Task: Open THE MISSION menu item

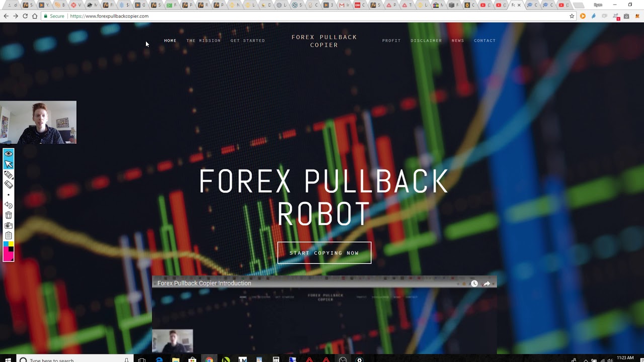Action: coord(203,41)
